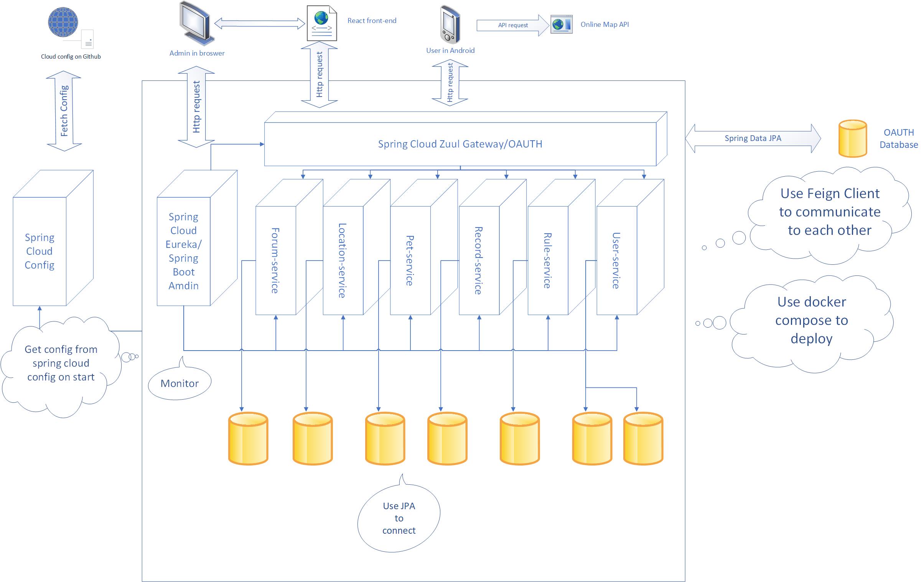Select the Pet-service box
924x582 pixels.
click(x=410, y=260)
